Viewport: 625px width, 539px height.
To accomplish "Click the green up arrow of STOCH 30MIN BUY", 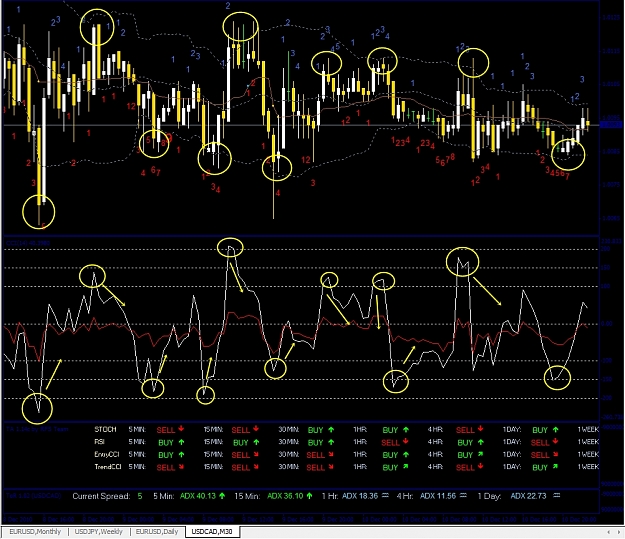I will click(x=331, y=430).
